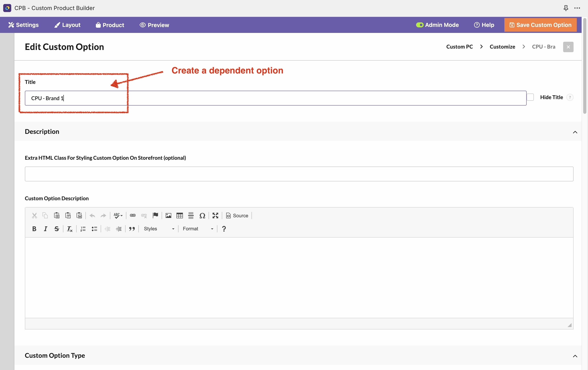The height and width of the screenshot is (370, 588).
Task: Insert special character omega icon
Action: [x=202, y=215]
